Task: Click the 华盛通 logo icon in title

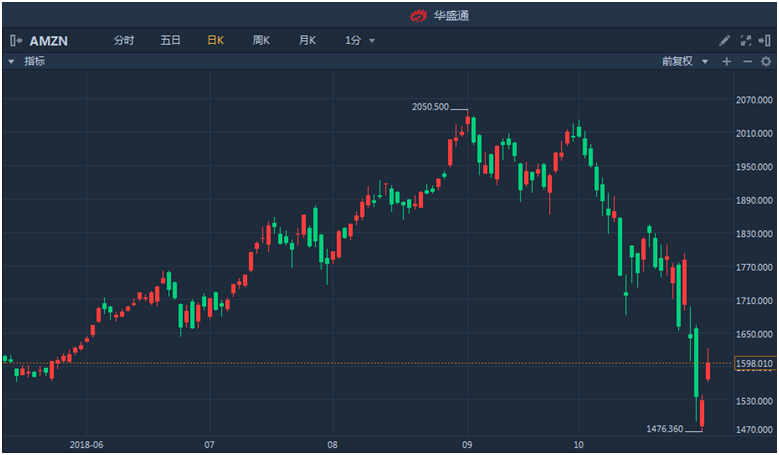Action: pyautogui.click(x=418, y=15)
